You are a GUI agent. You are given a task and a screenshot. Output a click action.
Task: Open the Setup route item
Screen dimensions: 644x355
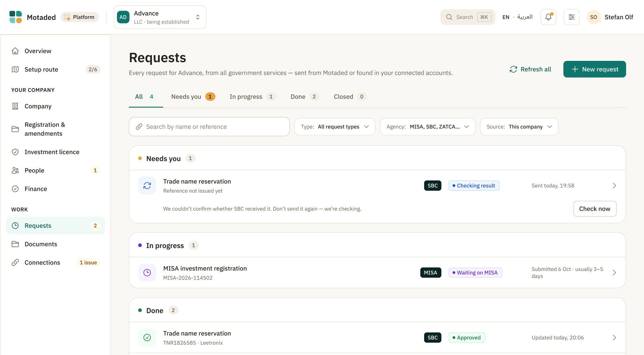[x=56, y=69]
